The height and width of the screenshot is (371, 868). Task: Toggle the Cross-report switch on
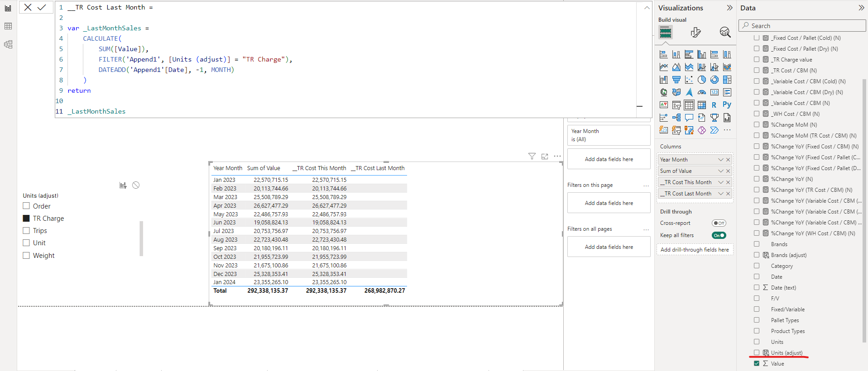coord(719,223)
